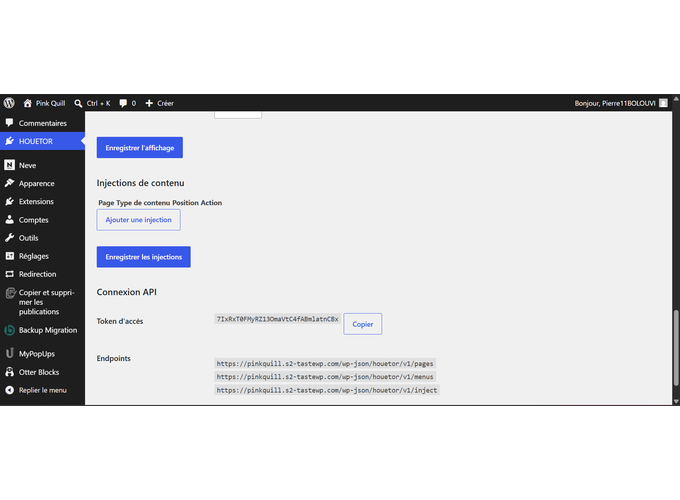Viewport: 680px width, 500px height.
Task: Click the search magnifier icon
Action: (78, 103)
